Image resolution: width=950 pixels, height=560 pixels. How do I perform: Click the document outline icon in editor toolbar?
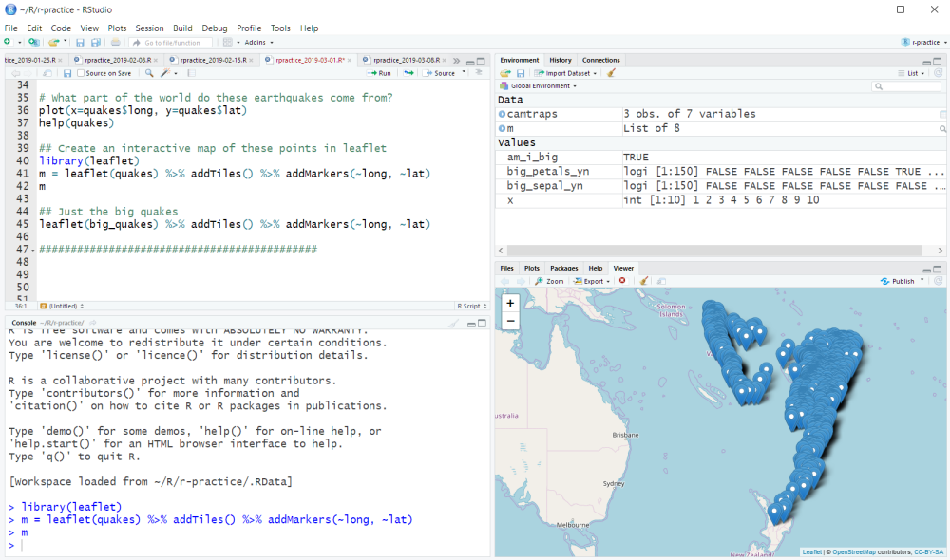tap(479, 73)
